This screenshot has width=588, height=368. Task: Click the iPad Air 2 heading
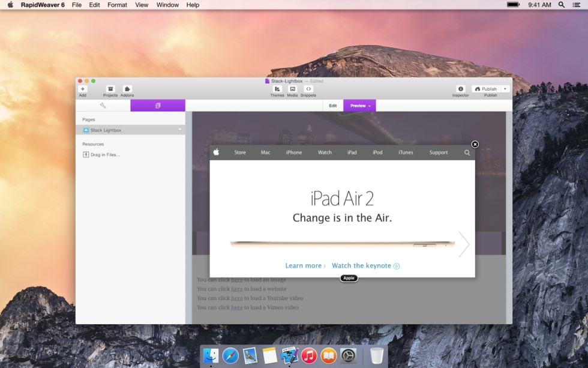[342, 199]
